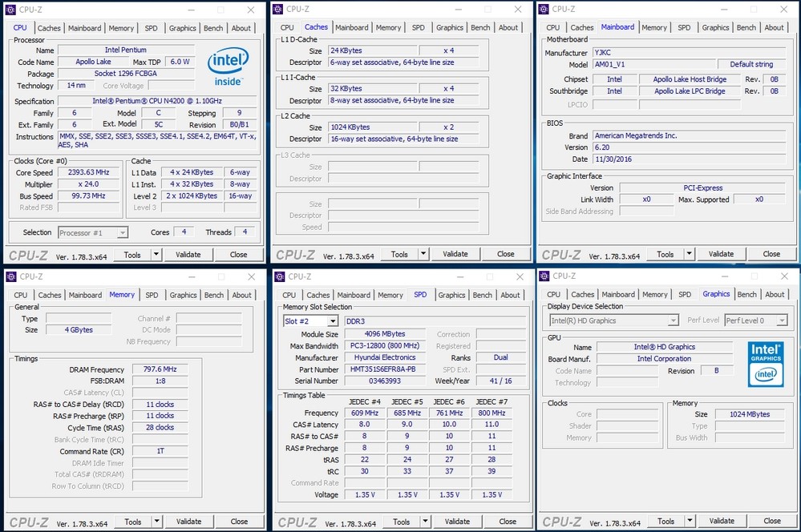Expand the Processor #1 selection dropdown
801x532 pixels.
click(122, 233)
